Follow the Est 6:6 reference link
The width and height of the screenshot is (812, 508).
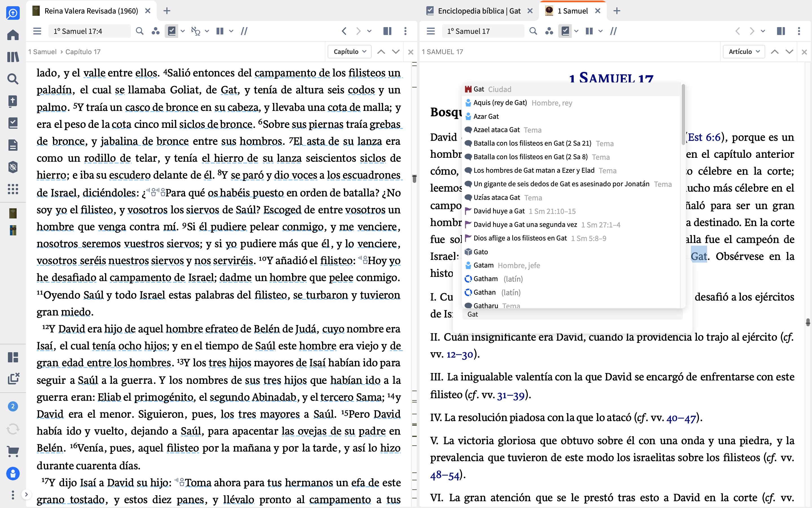(704, 137)
